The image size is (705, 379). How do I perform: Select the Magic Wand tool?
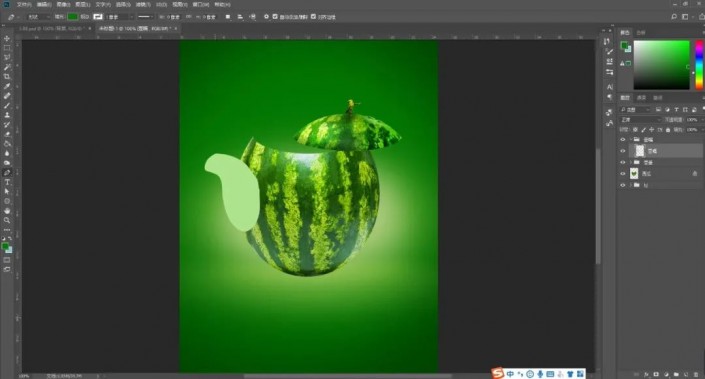7,67
